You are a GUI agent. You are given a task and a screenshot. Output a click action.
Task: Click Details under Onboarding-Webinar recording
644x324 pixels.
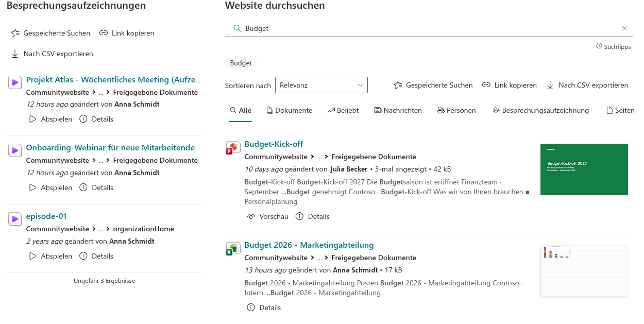coord(96,187)
